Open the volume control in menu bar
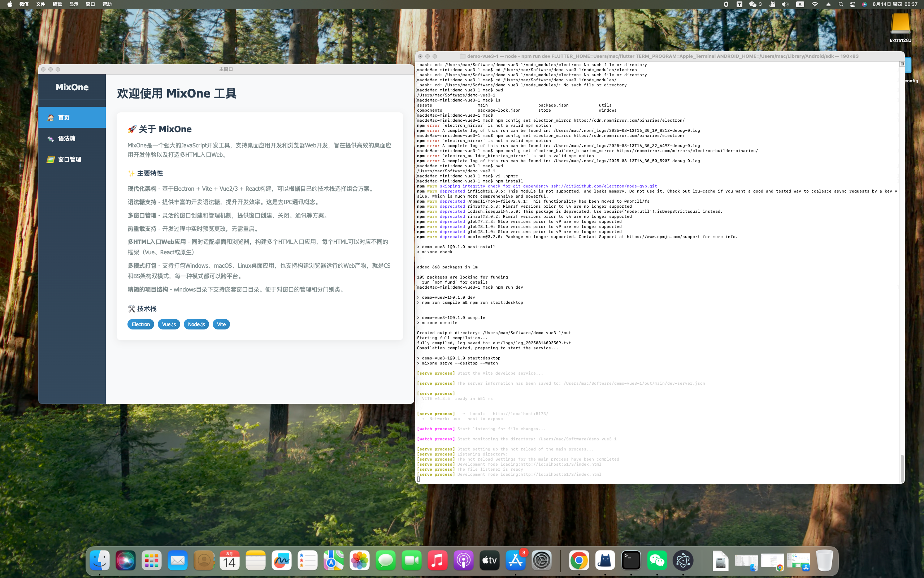Screen dimensions: 924x578 (785, 4)
